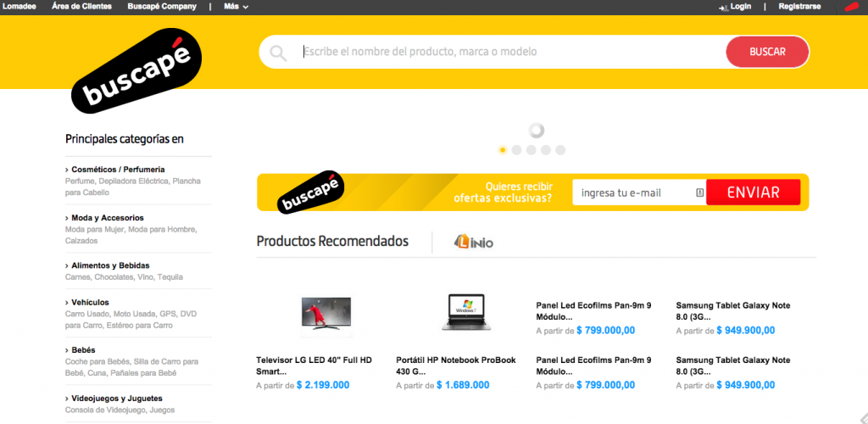Expand the Más dropdown menu
The height and width of the screenshot is (424, 868).
click(236, 7)
